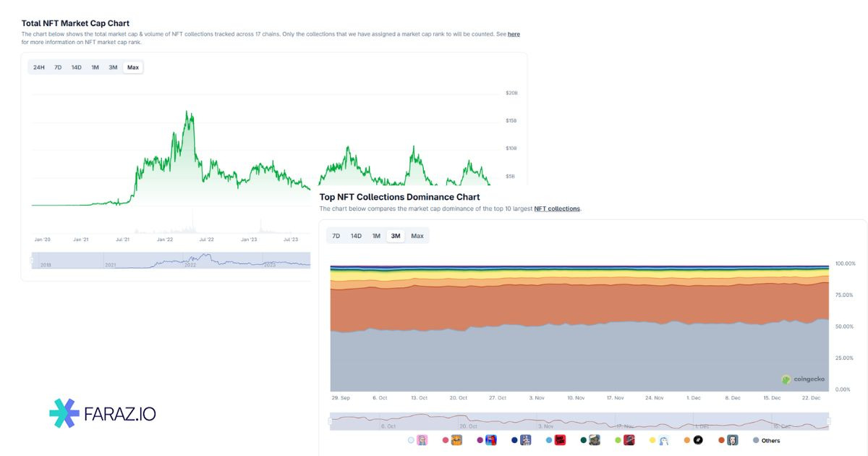Select the Max tab on the dominance chart
Screen dimensions: 868x456
pyautogui.click(x=417, y=235)
